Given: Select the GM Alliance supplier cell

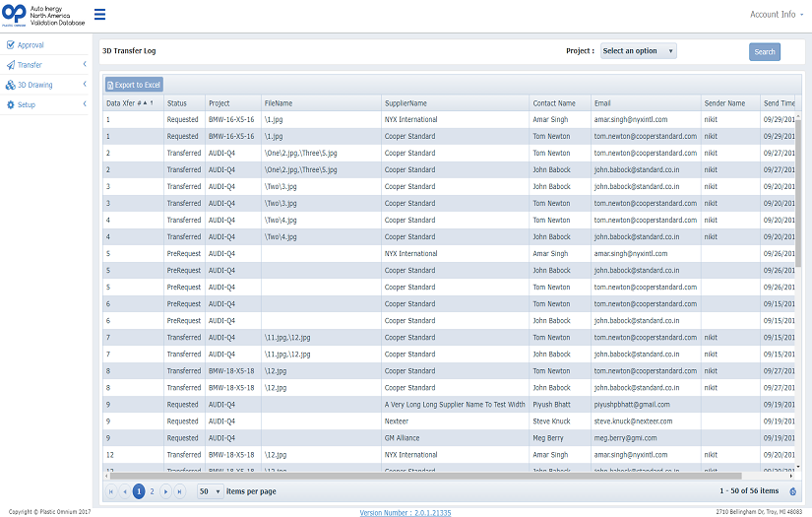Looking at the screenshot, I should pyautogui.click(x=455, y=438).
